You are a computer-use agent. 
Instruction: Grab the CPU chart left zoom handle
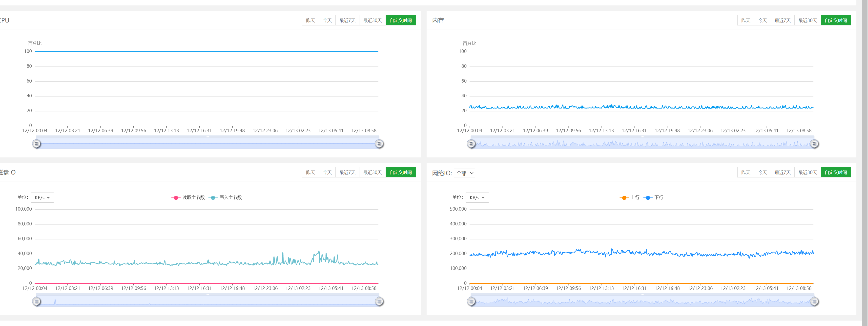click(x=36, y=144)
